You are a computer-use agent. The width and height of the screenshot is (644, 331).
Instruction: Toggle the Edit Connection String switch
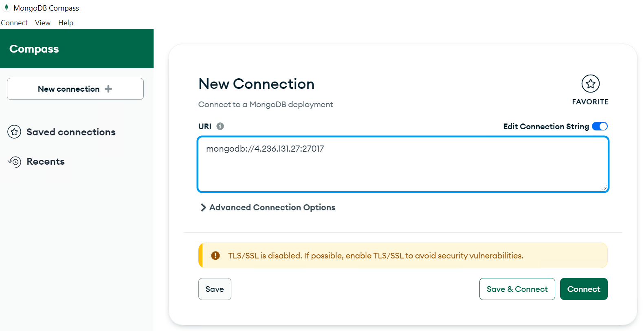[600, 126]
